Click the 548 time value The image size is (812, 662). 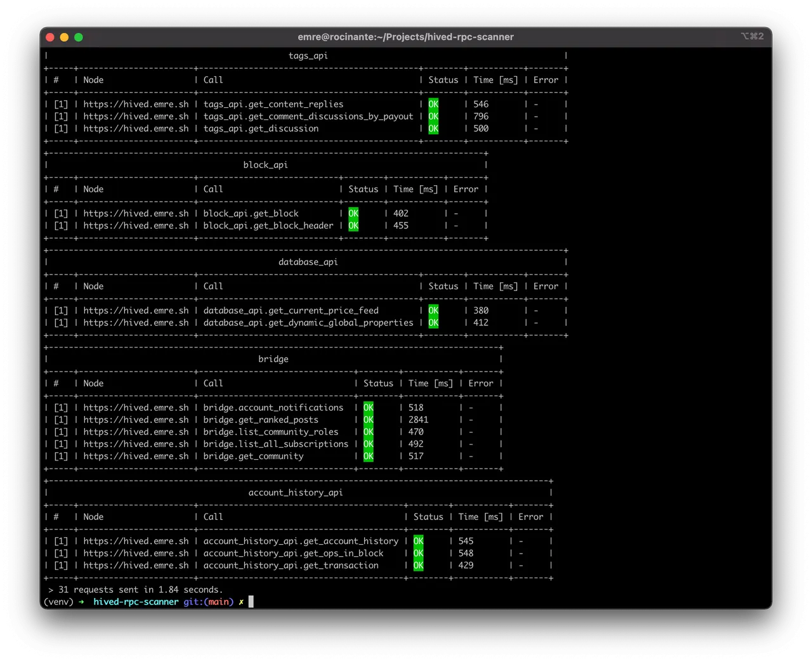(x=466, y=553)
